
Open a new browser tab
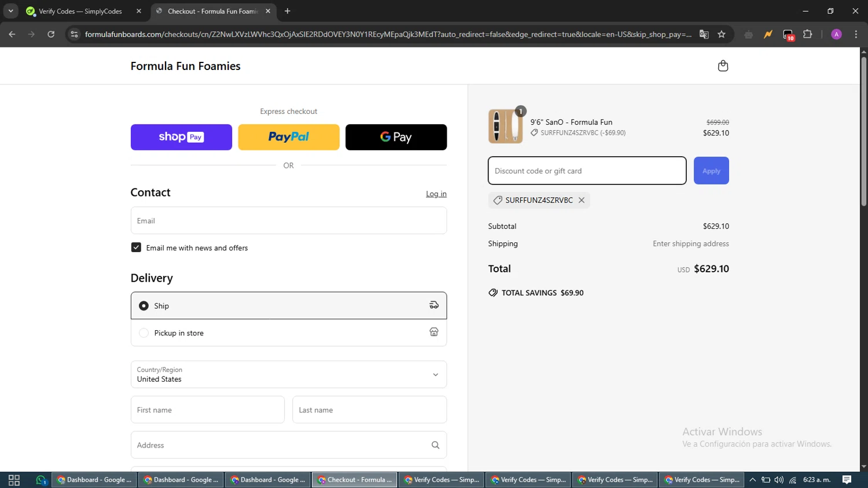pyautogui.click(x=288, y=11)
